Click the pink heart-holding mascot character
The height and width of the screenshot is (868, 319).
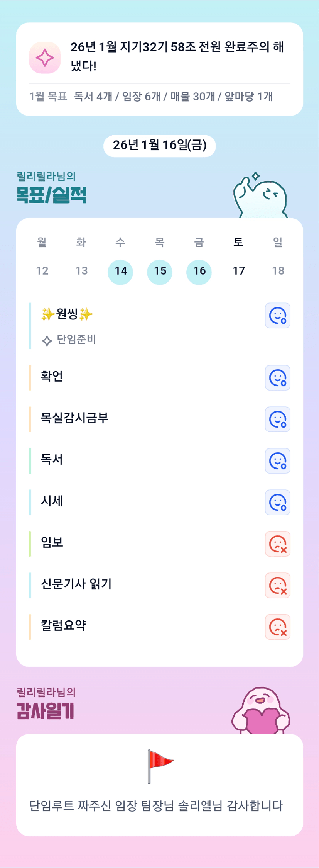[261, 711]
